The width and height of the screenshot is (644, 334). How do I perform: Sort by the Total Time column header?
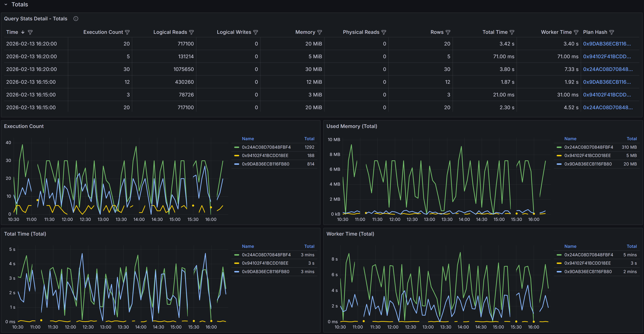tap(495, 32)
